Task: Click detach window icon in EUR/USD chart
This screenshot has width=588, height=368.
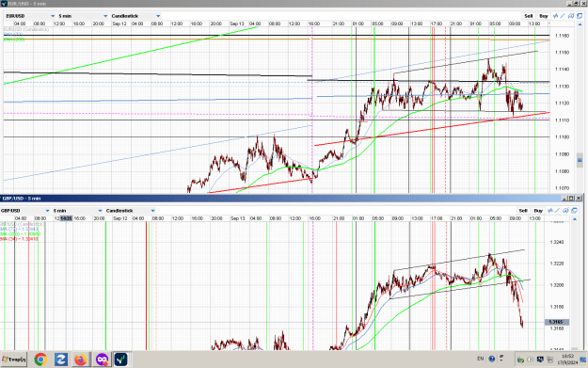Action: 580,16
